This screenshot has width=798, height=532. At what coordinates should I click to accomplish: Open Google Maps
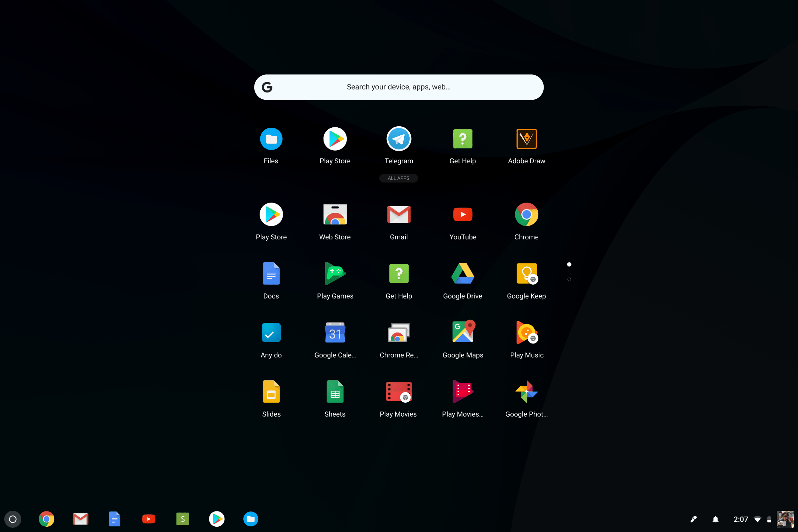pyautogui.click(x=463, y=332)
